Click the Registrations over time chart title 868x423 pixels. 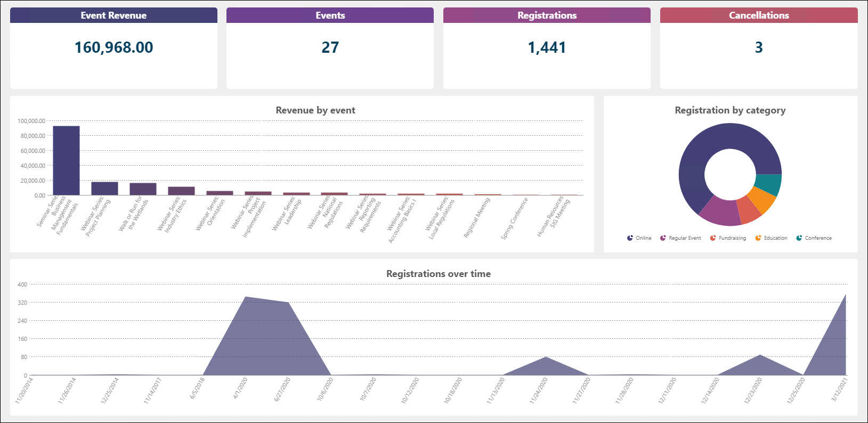[439, 274]
